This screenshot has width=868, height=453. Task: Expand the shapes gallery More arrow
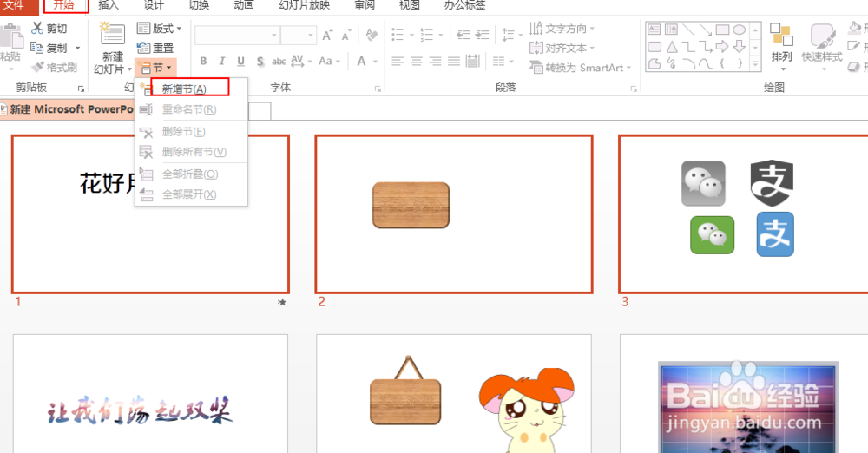click(x=755, y=65)
